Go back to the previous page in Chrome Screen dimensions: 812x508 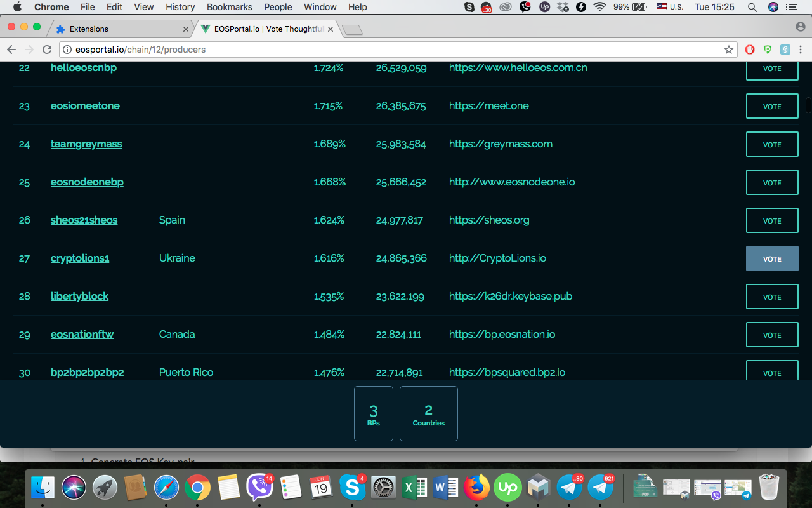point(11,50)
